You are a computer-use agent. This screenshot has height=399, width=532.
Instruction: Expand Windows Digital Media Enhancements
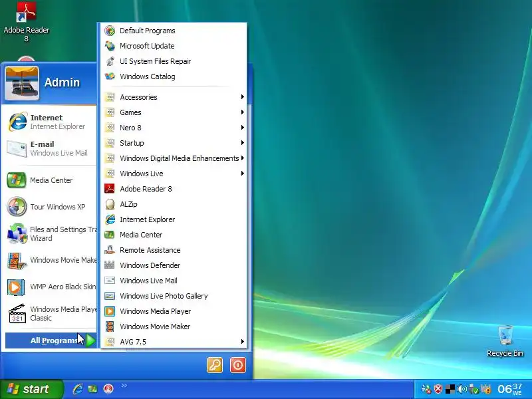click(174, 158)
